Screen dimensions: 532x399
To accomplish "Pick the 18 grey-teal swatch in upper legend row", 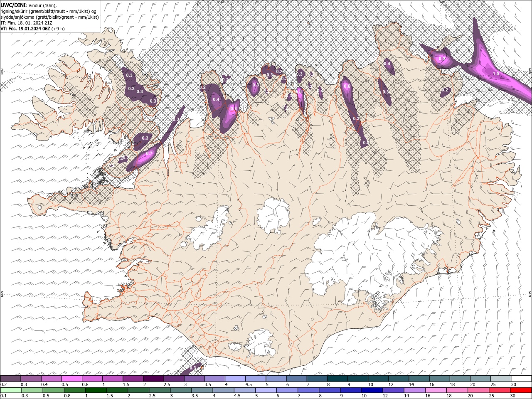I will (x=459, y=379).
